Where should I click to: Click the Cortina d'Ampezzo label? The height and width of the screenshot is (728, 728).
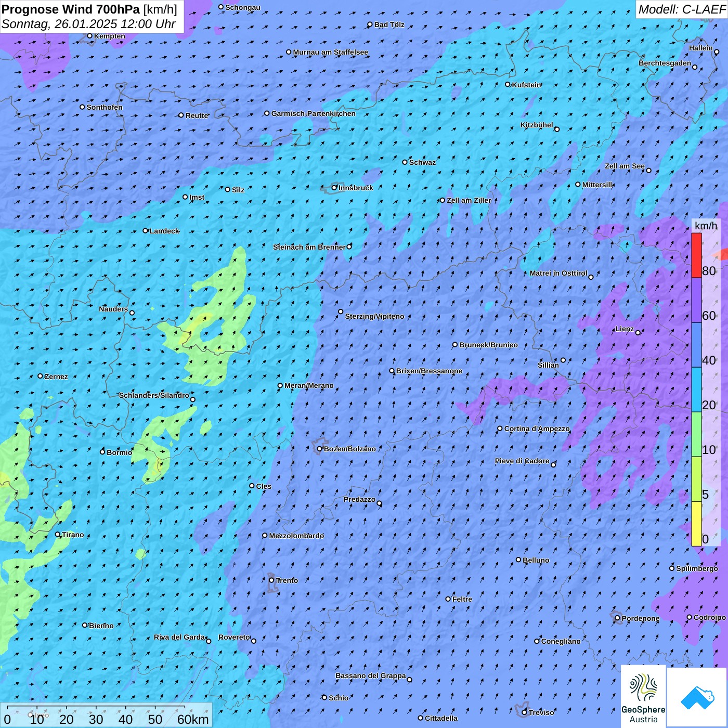pyautogui.click(x=537, y=428)
